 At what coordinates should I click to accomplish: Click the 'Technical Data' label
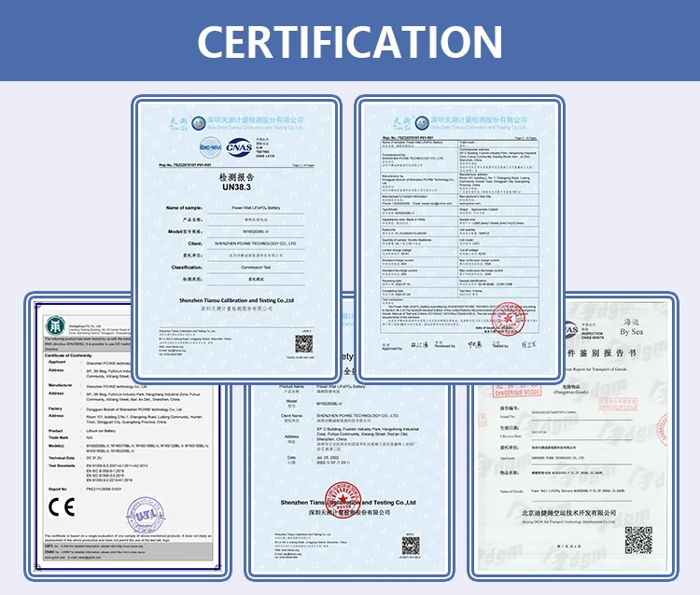[x=62, y=458]
